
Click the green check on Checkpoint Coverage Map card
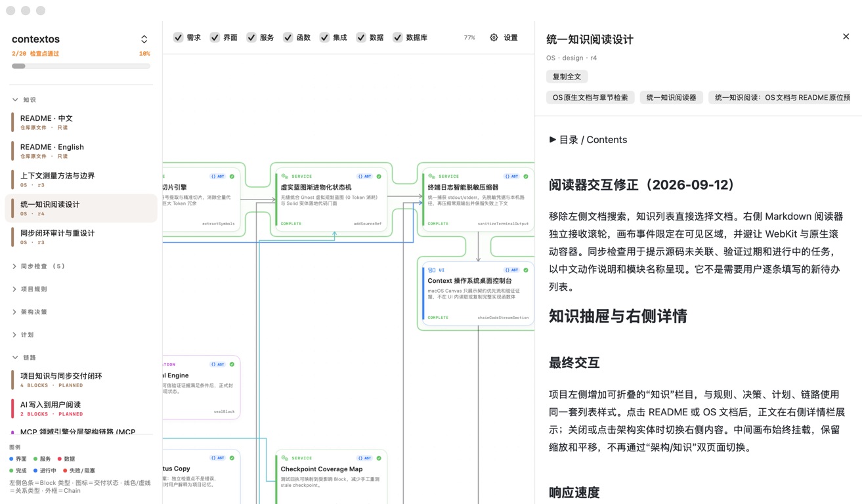(379, 458)
